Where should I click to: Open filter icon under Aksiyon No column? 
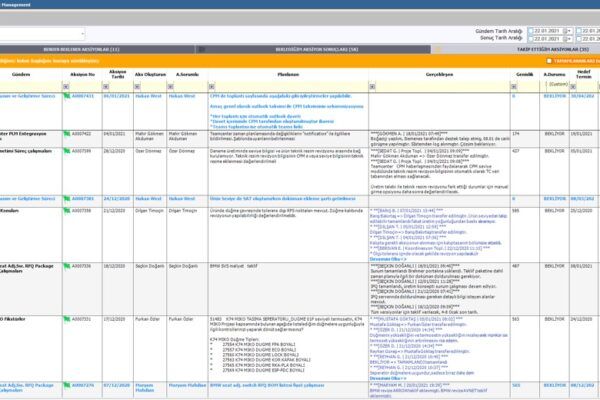pyautogui.click(x=66, y=87)
